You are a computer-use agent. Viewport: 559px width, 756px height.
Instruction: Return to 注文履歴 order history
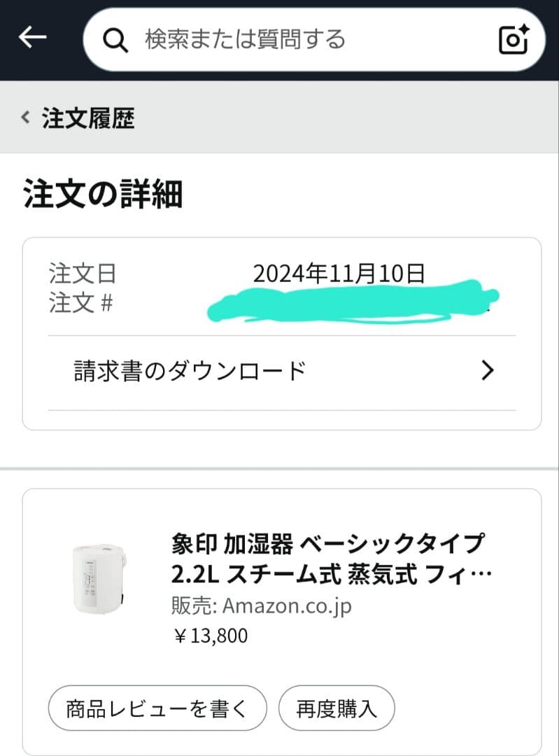[x=88, y=118]
